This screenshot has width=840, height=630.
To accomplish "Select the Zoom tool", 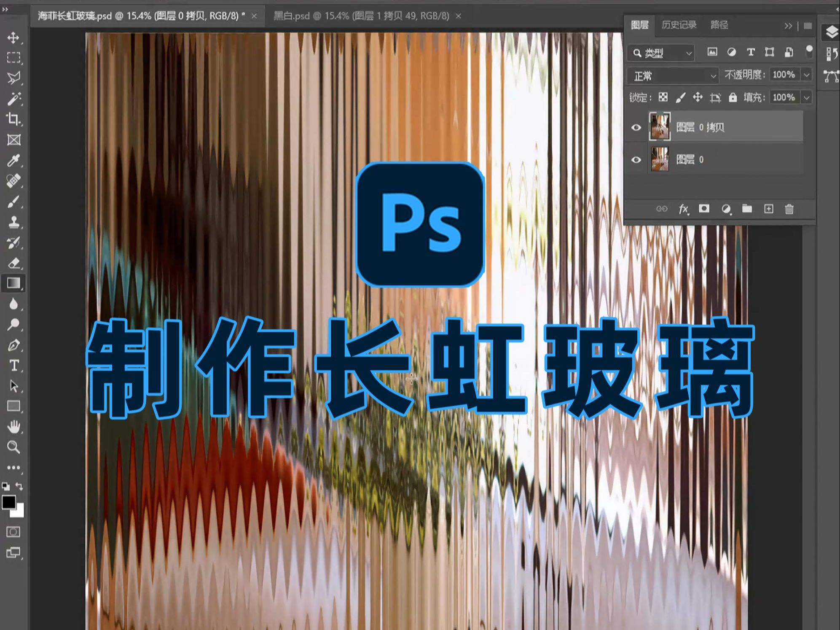I will [x=13, y=447].
